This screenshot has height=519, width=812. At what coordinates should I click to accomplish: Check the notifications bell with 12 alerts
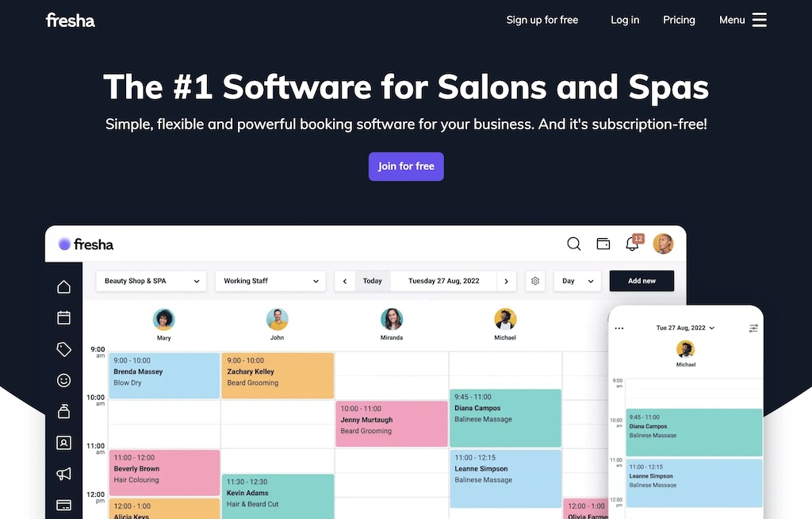(632, 244)
